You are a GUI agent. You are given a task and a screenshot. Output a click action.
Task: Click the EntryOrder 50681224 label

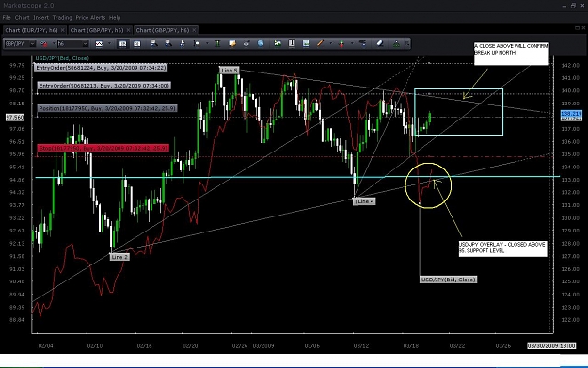(x=101, y=68)
